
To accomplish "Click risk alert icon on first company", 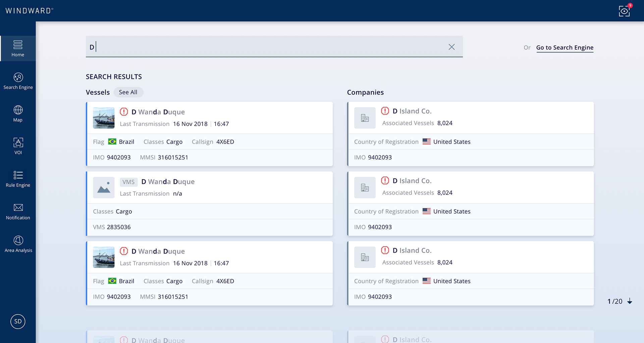I will pyautogui.click(x=385, y=111).
